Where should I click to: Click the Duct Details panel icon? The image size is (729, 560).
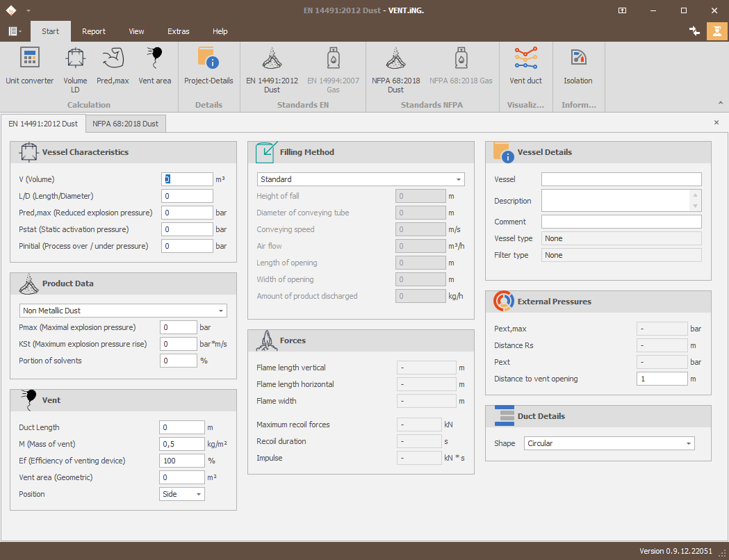505,416
